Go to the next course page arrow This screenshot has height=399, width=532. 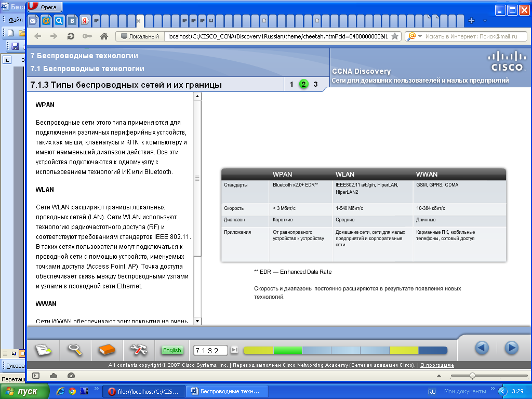511,348
